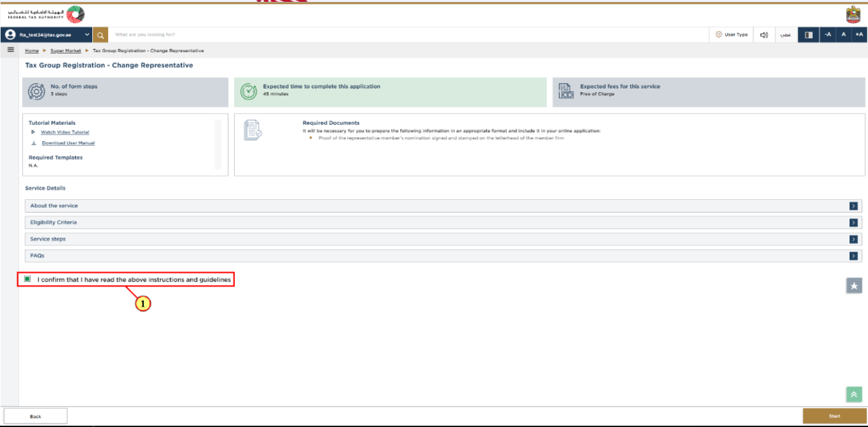Click the form steps gear icon
Screen dimensions: 868x427
37,92
